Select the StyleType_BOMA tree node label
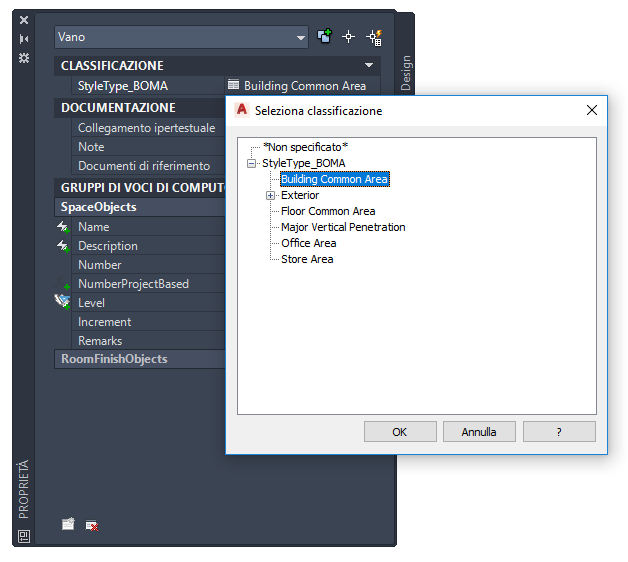This screenshot has height=562, width=628. [x=304, y=163]
